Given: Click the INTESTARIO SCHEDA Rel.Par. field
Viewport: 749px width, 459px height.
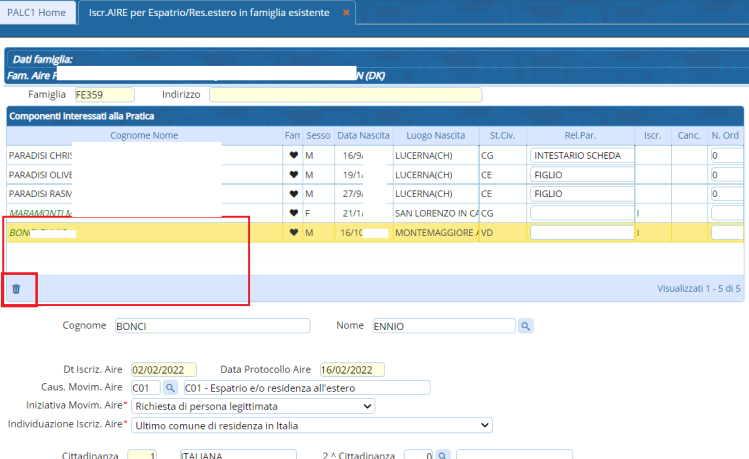Looking at the screenshot, I should (581, 156).
